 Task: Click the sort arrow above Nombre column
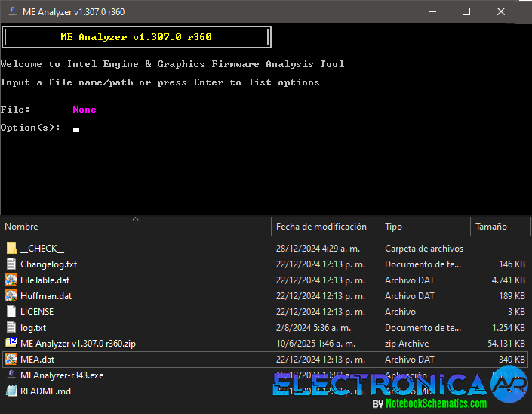coord(135,219)
